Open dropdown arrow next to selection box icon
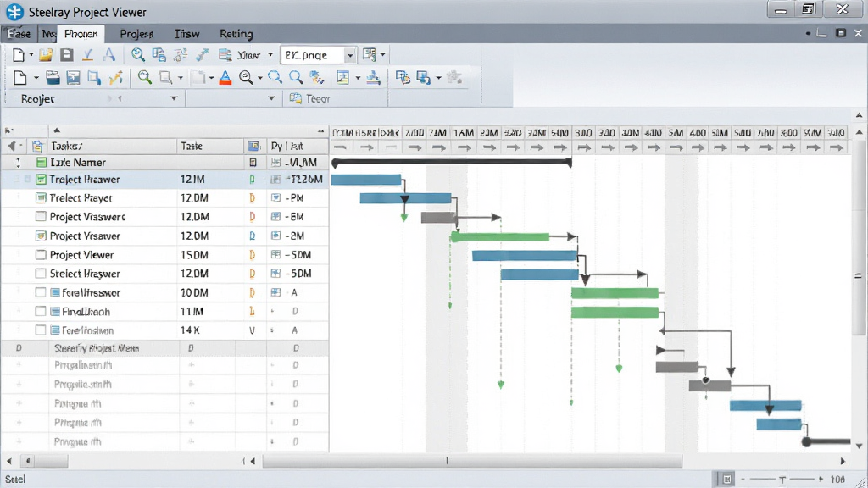 [x=181, y=78]
